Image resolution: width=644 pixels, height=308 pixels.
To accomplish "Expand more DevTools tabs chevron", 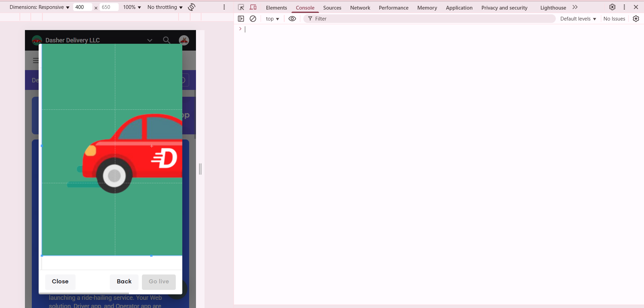I will click(x=575, y=7).
